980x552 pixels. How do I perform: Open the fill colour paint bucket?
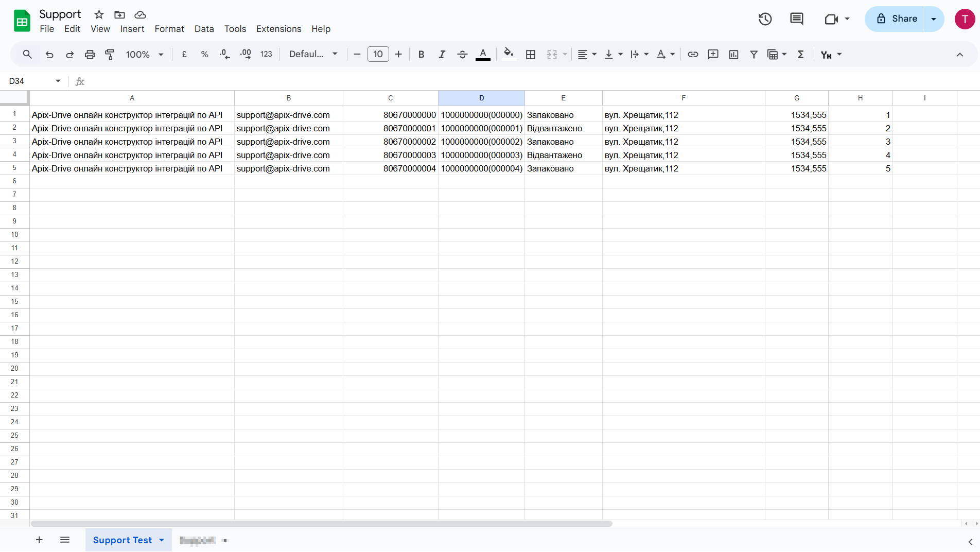[x=509, y=54]
